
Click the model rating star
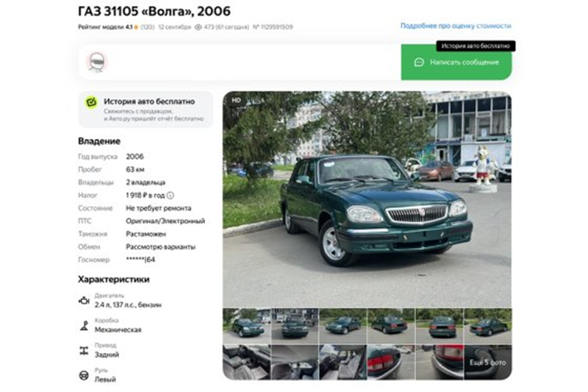tap(136, 27)
